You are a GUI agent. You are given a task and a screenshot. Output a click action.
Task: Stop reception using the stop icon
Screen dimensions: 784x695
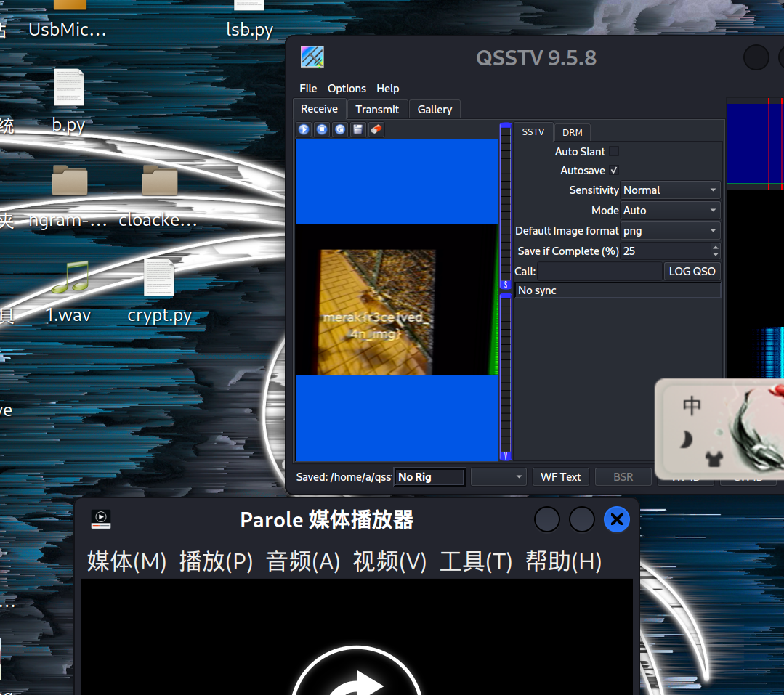click(x=322, y=129)
